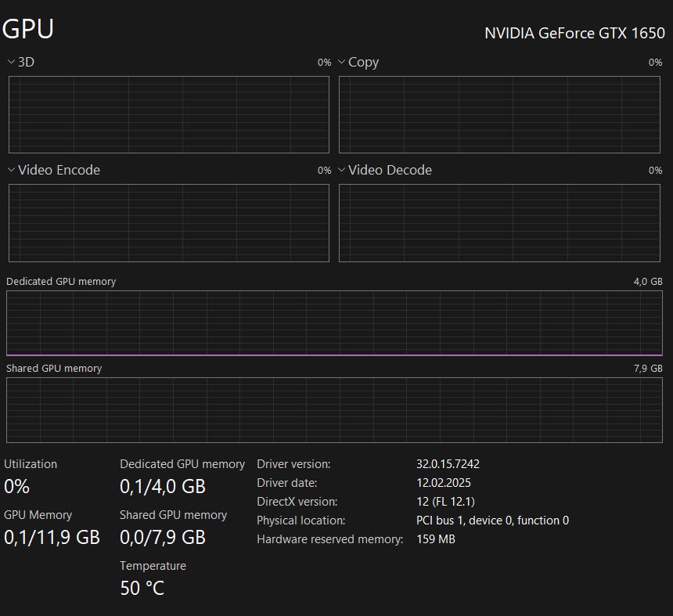Click the Video Encode graph area
The image size is (673, 616).
(x=169, y=223)
